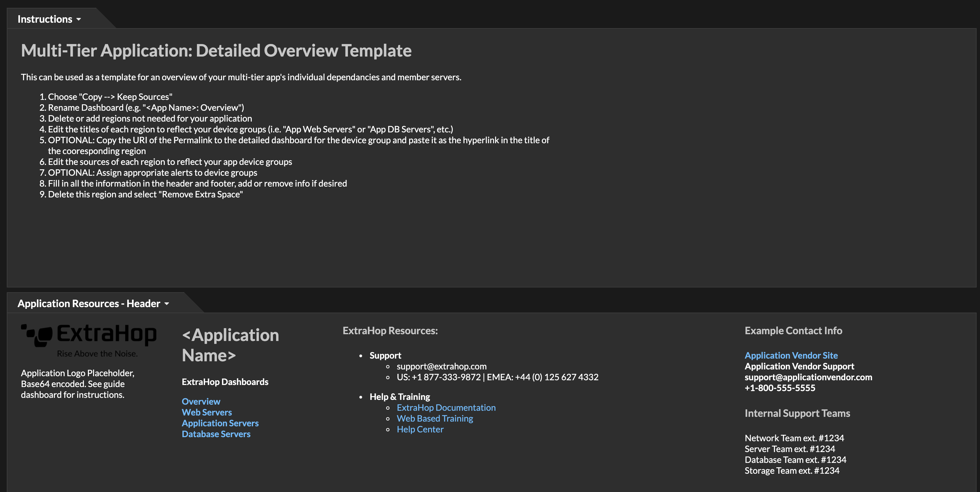Click the Application Resources - Header title tab

89,303
